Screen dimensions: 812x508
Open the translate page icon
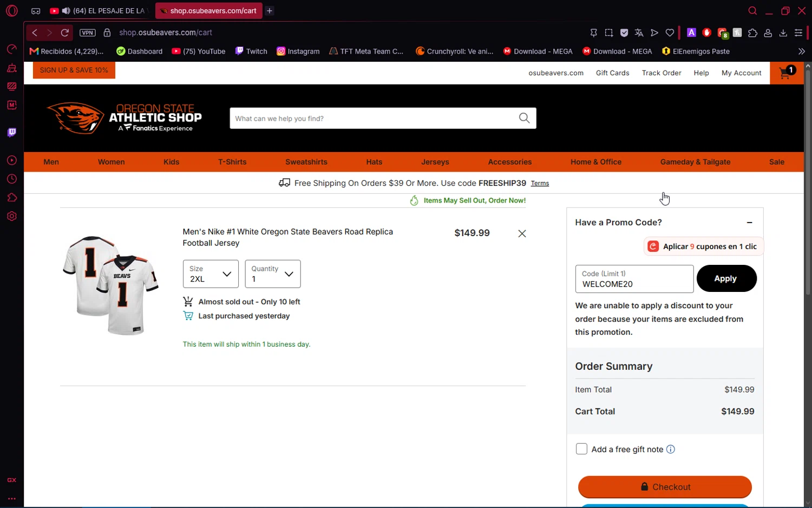pos(639,33)
